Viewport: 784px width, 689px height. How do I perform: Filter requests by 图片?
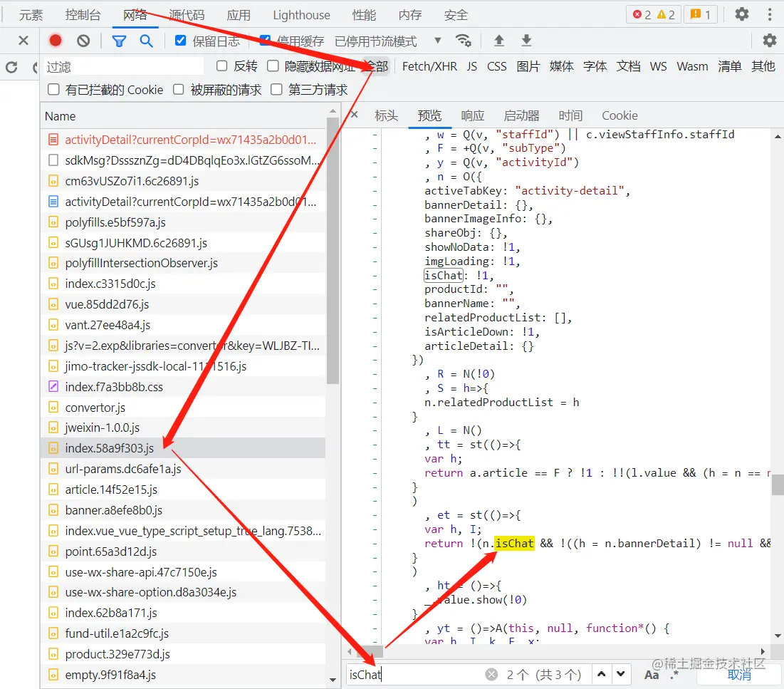coord(528,66)
